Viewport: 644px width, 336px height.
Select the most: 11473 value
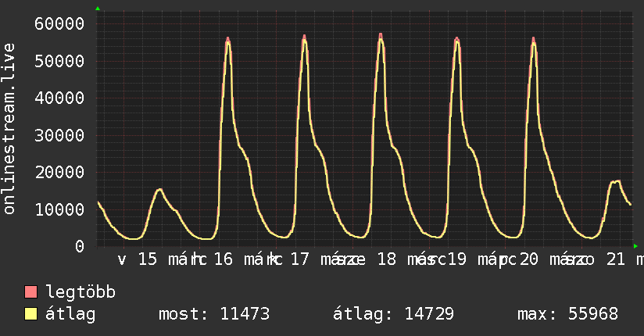tap(214, 314)
